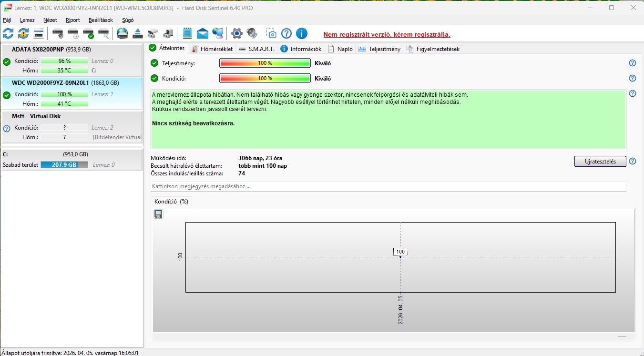Click the comment field Kattintson megjegyzés megadásához
644x356 pixels.
click(x=388, y=186)
